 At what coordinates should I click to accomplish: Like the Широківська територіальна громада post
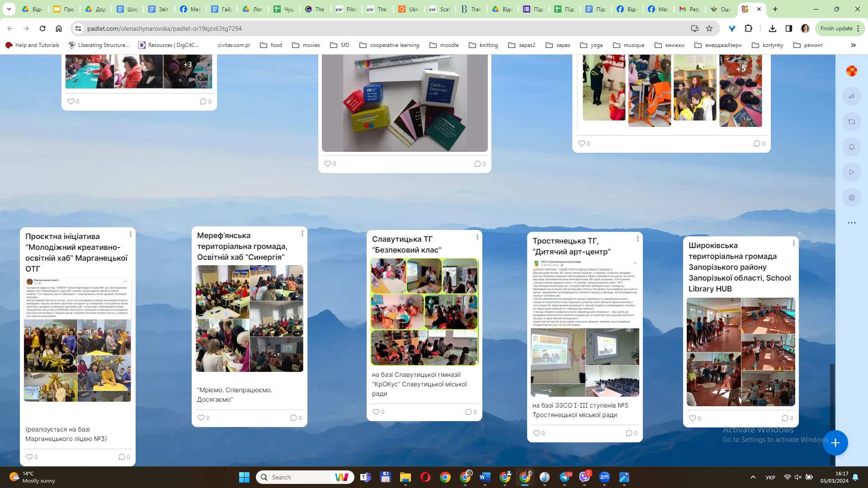click(692, 418)
